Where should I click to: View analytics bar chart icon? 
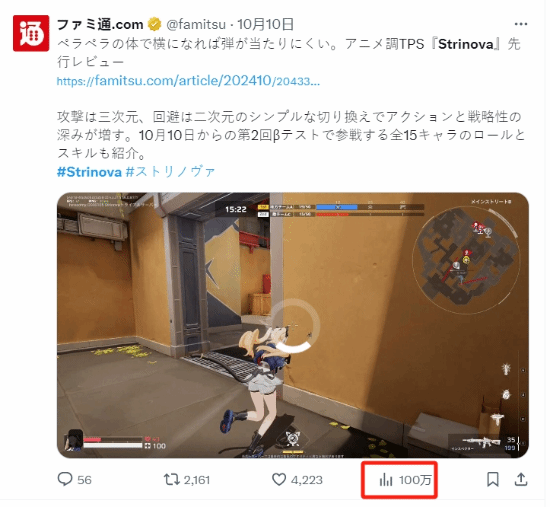(386, 480)
